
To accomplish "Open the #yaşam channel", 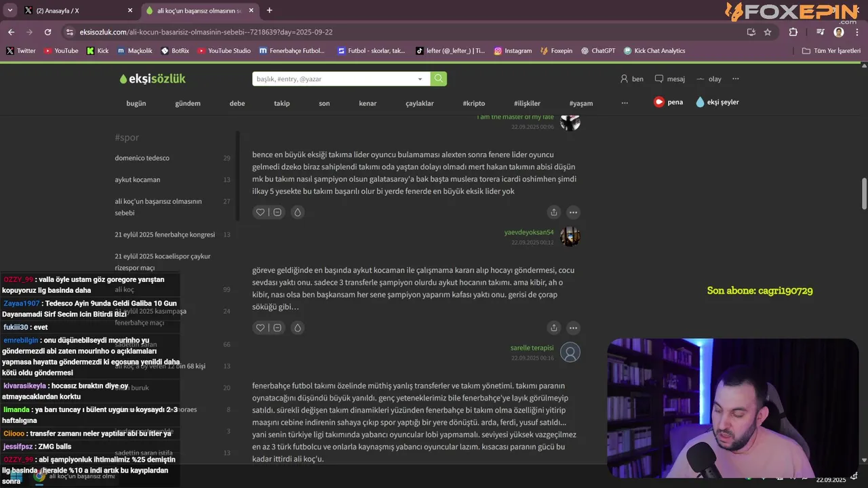I will (x=581, y=103).
